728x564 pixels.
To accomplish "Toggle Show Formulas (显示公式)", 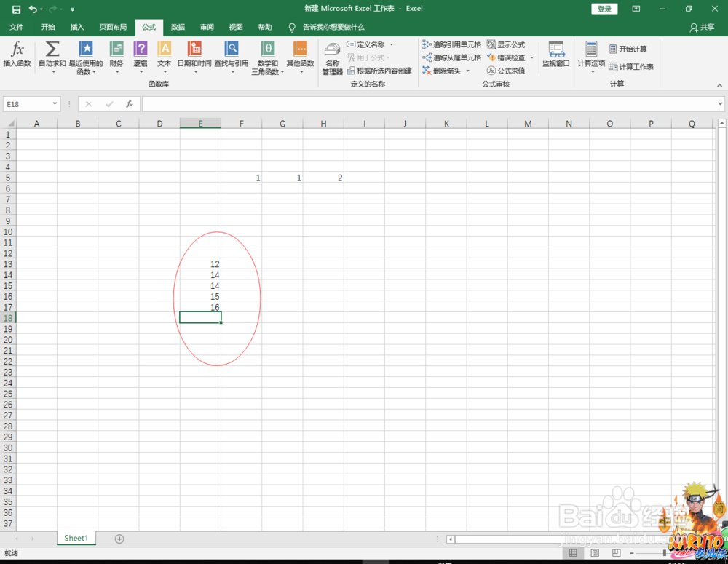I will [x=506, y=44].
